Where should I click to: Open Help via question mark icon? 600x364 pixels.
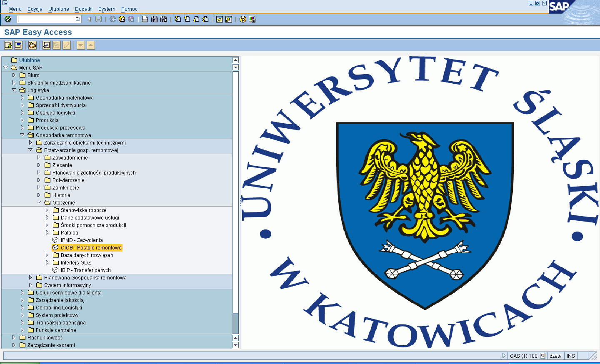243,19
